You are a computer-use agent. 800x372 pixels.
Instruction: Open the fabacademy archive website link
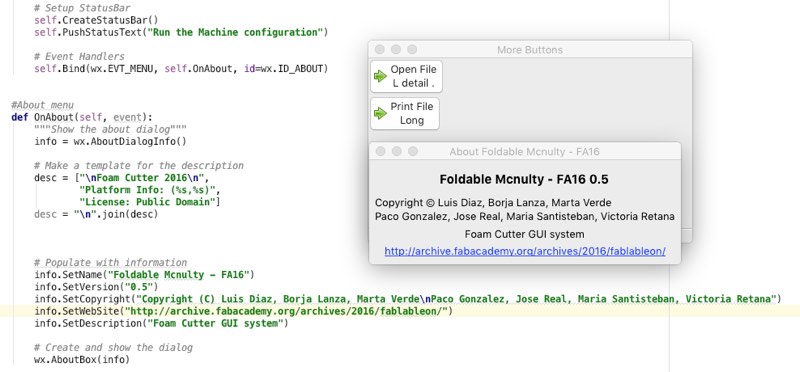[x=525, y=252]
